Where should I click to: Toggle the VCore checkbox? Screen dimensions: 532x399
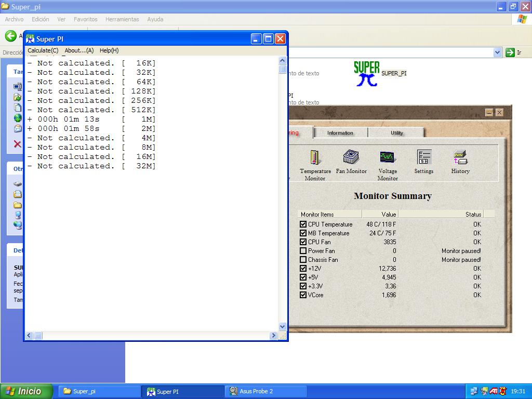click(x=303, y=295)
